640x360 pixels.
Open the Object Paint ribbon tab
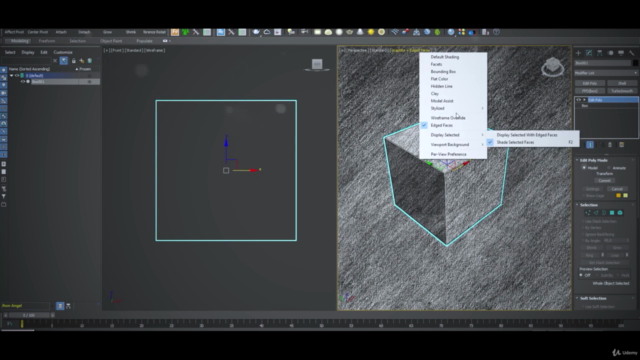(x=111, y=41)
